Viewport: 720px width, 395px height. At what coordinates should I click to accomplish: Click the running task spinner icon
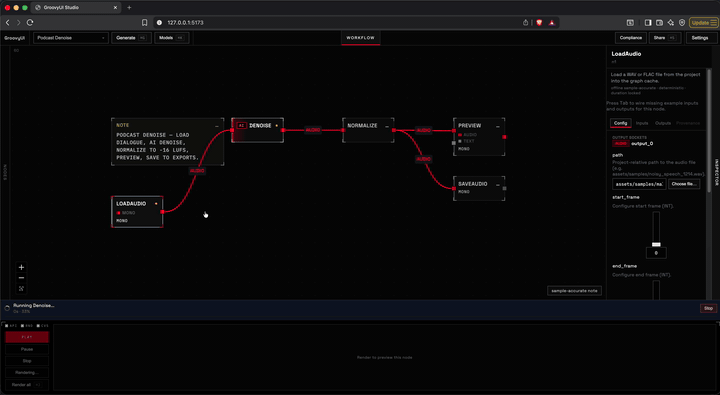pos(7,308)
